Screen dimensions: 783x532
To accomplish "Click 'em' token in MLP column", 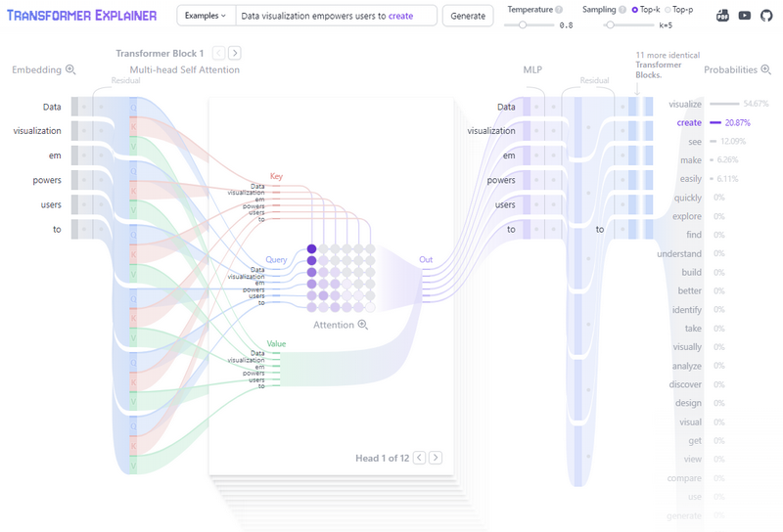I will coord(509,155).
